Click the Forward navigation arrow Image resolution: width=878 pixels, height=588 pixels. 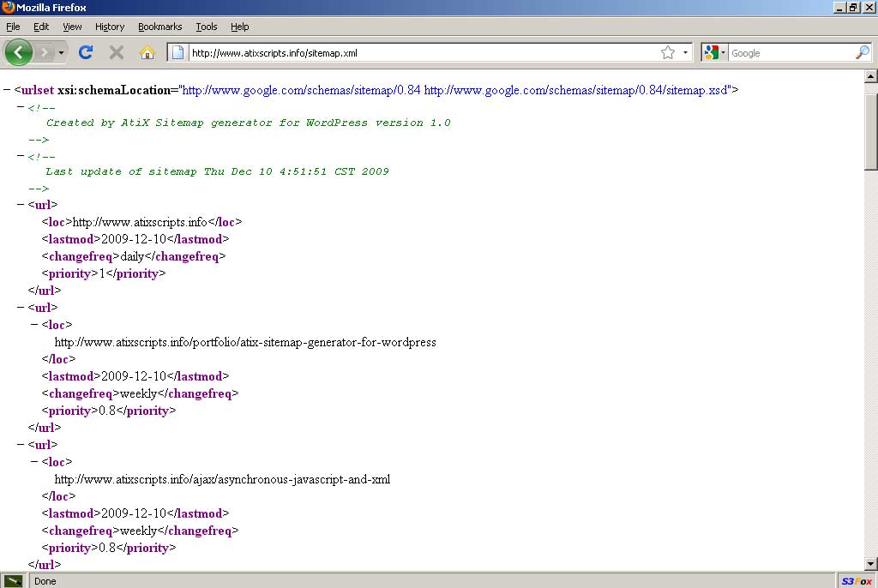point(45,52)
